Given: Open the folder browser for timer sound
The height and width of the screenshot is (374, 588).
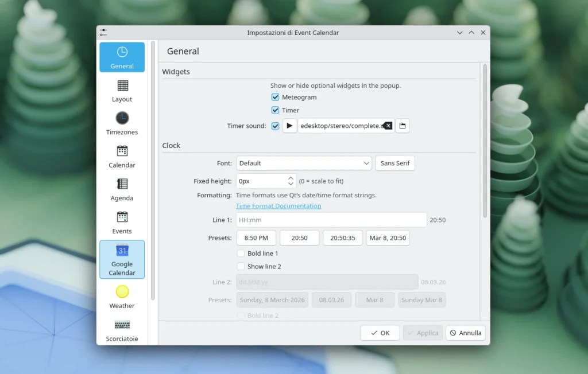Looking at the screenshot, I should (402, 125).
